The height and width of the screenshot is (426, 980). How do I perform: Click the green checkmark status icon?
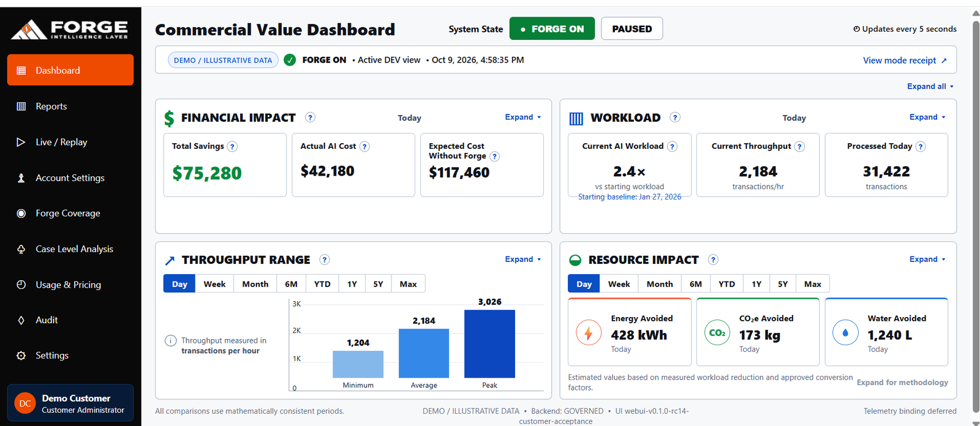(x=290, y=60)
